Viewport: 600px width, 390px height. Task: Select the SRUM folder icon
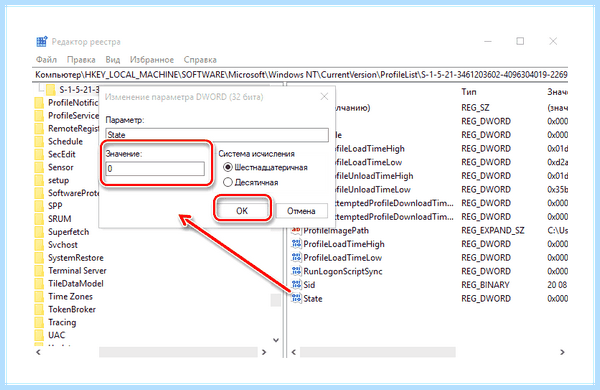pos(39,219)
